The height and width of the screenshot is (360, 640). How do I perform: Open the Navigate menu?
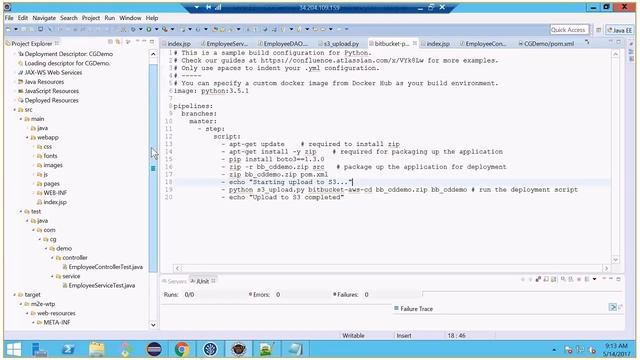pyautogui.click(x=44, y=18)
